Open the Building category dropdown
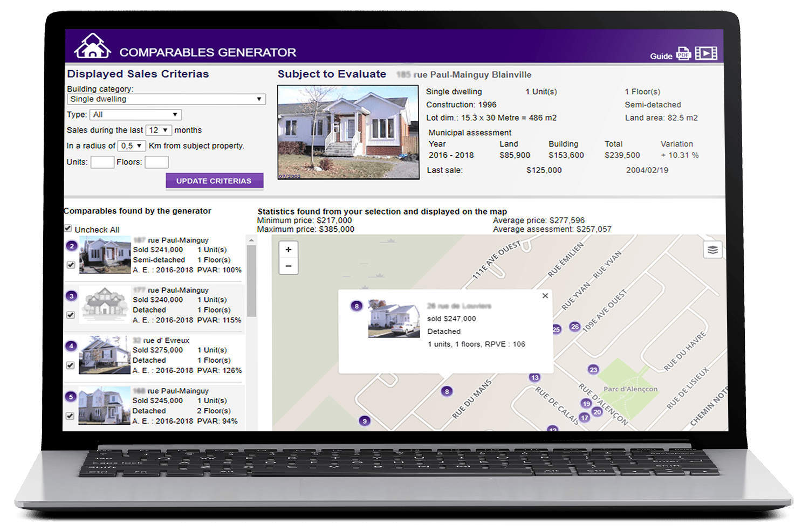The width and height of the screenshot is (809, 532). [167, 99]
